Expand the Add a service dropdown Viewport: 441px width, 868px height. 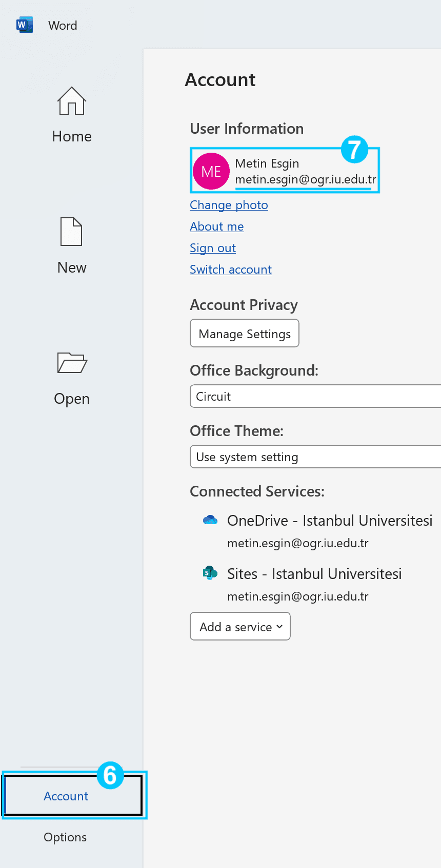(240, 626)
